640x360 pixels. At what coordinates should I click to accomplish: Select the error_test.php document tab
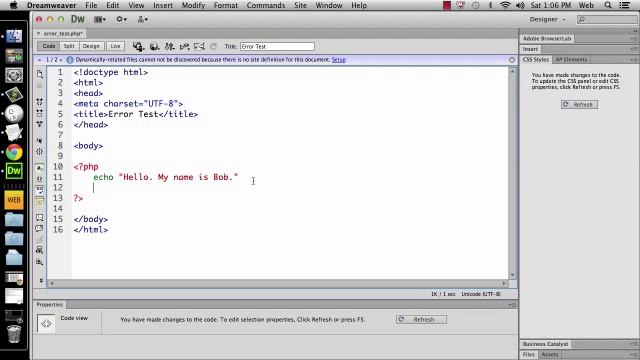[x=63, y=33]
